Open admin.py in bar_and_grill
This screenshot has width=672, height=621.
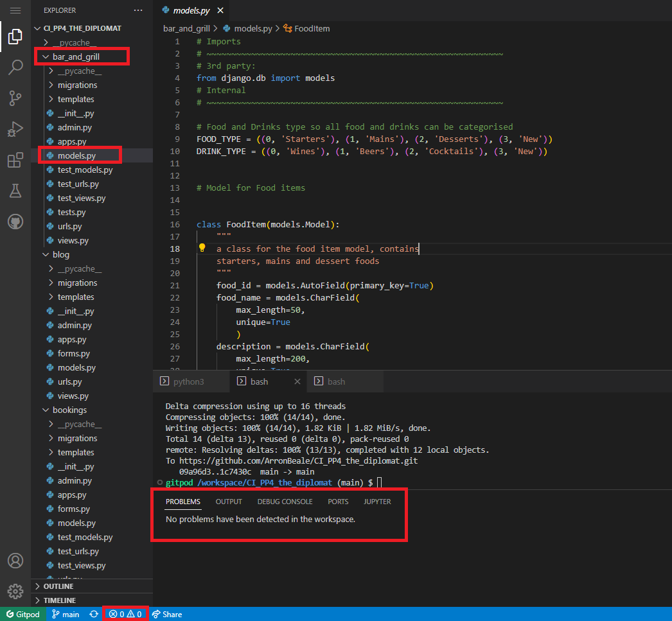(x=75, y=127)
